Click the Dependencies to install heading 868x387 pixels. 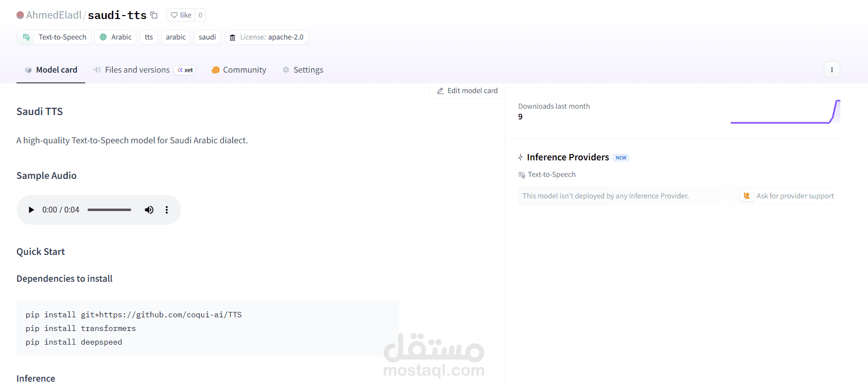pyautogui.click(x=65, y=279)
